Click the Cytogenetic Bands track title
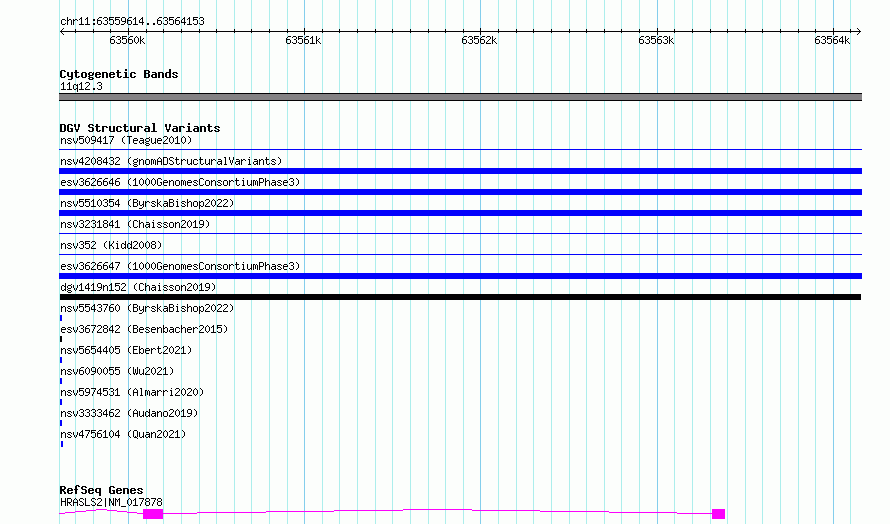 [x=119, y=74]
